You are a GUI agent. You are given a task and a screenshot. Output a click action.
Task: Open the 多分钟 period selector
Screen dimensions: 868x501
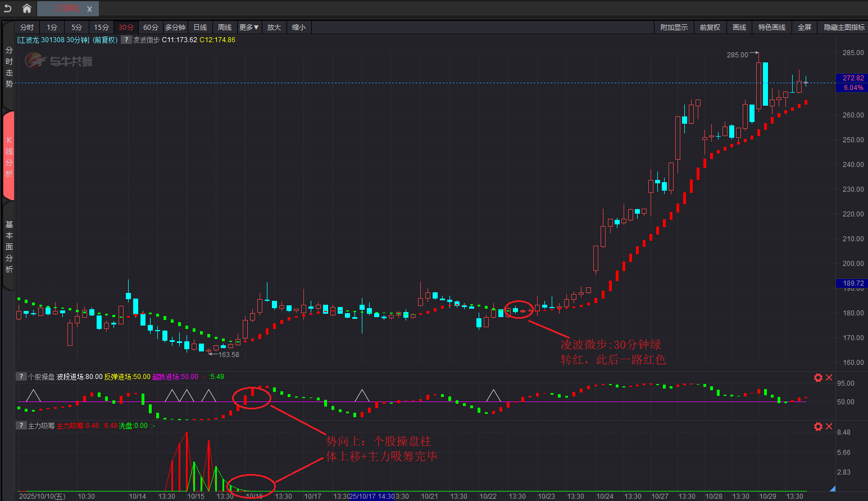[175, 28]
